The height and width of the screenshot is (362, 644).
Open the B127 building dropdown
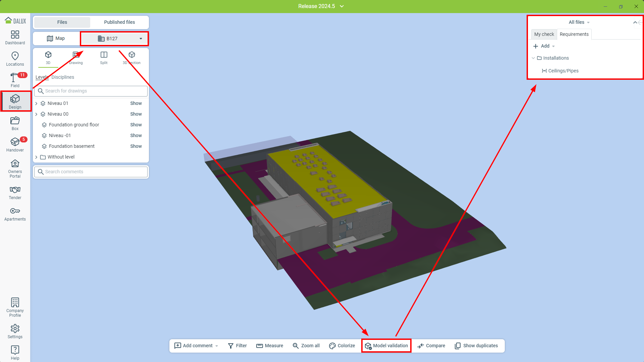(x=114, y=39)
